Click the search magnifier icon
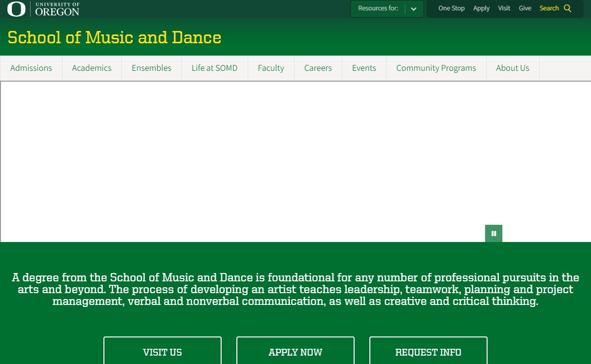This screenshot has width=591, height=364. [x=567, y=8]
